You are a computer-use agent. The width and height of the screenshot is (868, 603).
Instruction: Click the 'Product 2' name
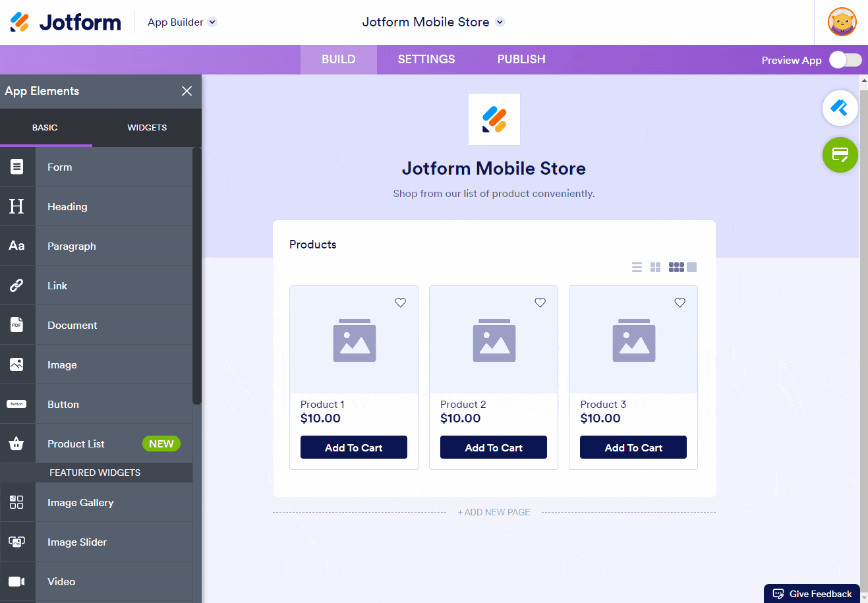463,405
